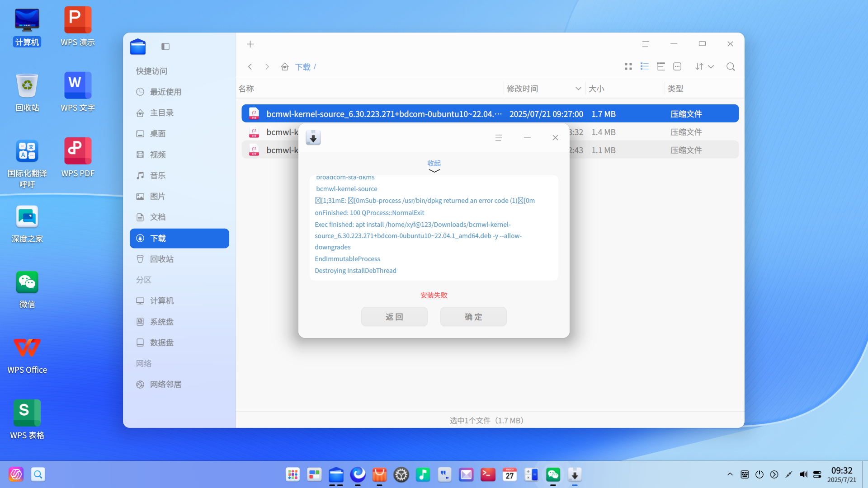Screen dimensions: 868x488
Task: Select the 1.1 MB bcmwl file row
Action: click(490, 150)
